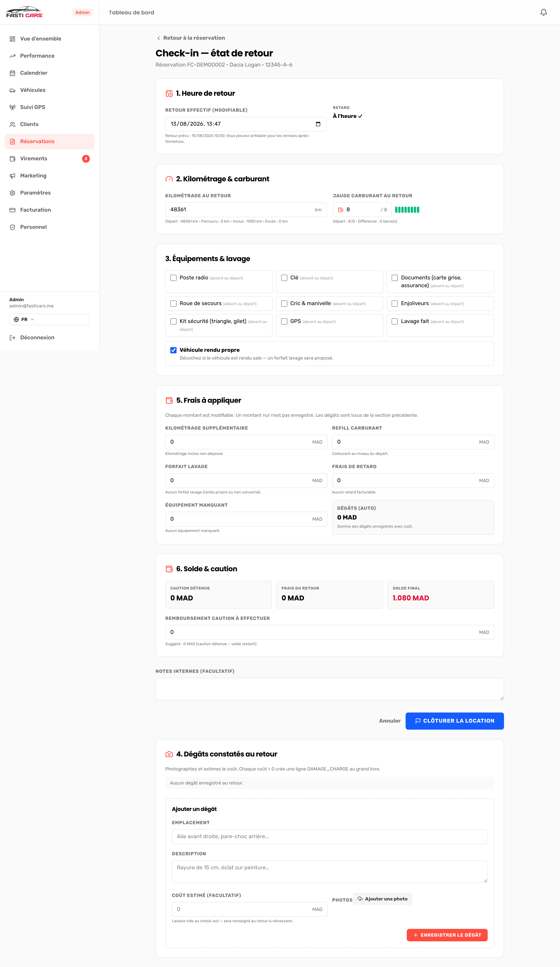Check the Enjoliveurs checkbox
Screen dimensions: 560x967
(395, 304)
